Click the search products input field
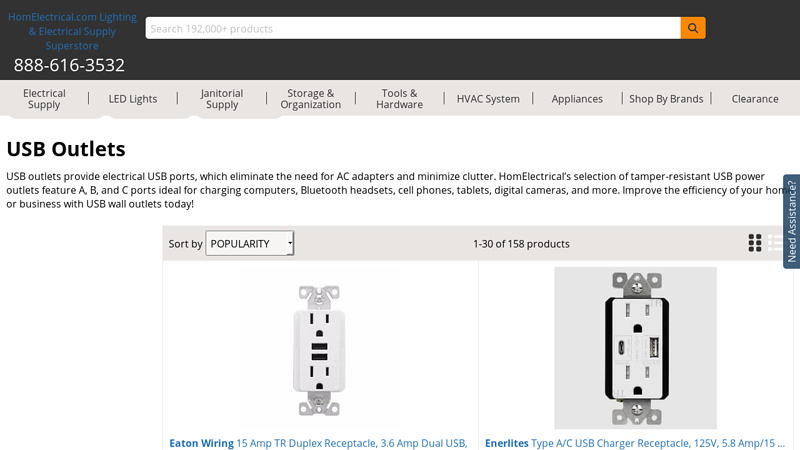800x450 pixels. [413, 28]
